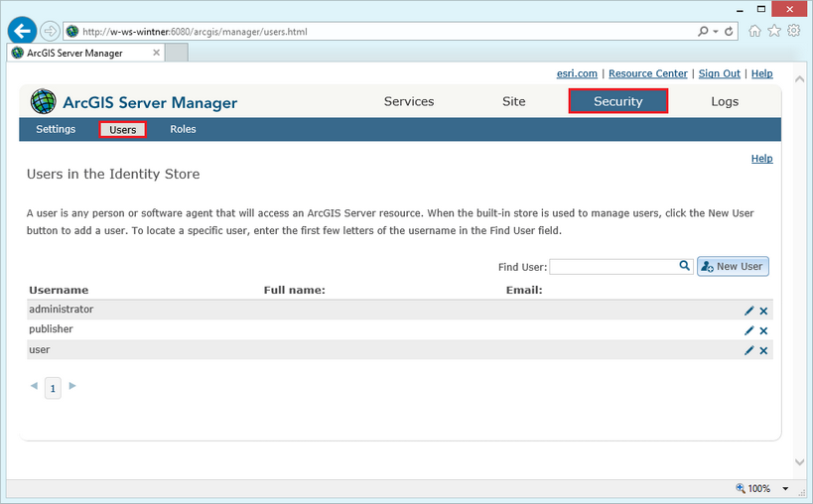Click the Sign Out link
This screenshot has width=813, height=504.
719,73
